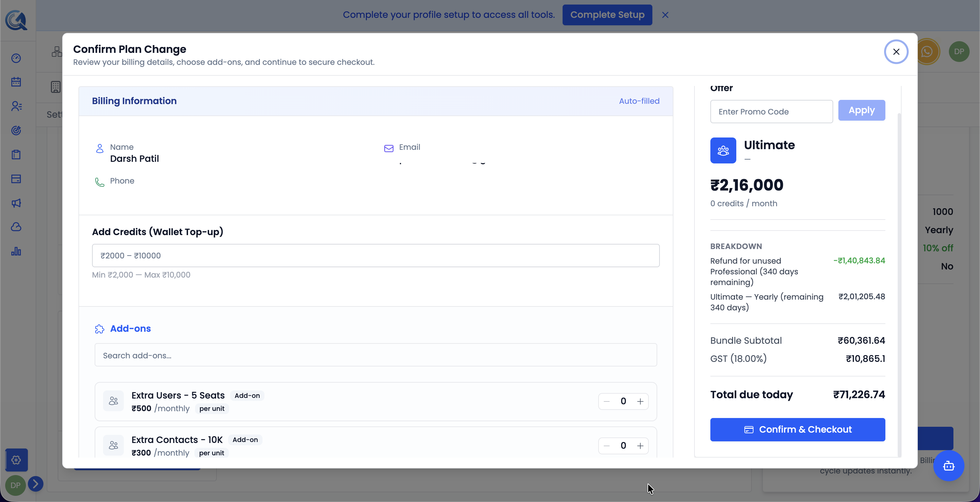Viewport: 980px width, 502px height.
Task: Click the Email envelope icon
Action: (389, 149)
